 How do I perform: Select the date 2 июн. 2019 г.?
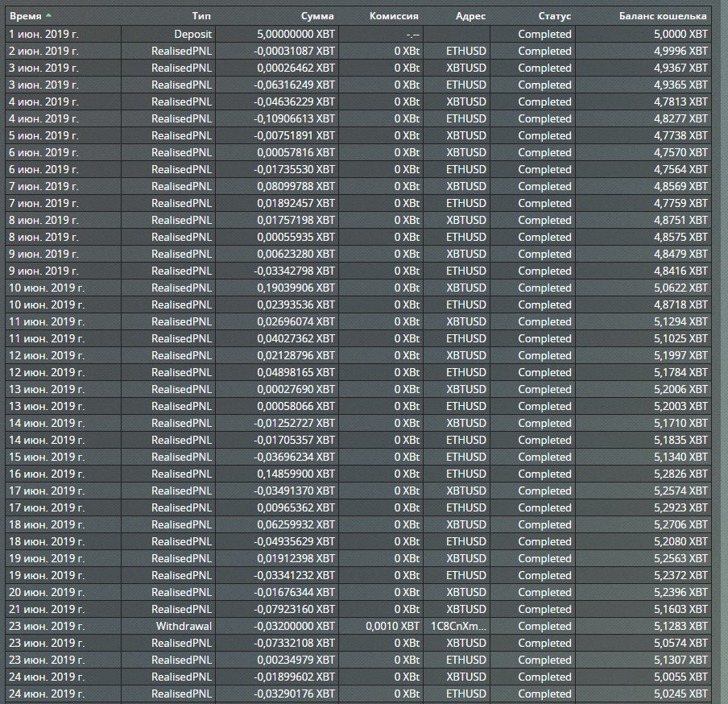tap(43, 51)
